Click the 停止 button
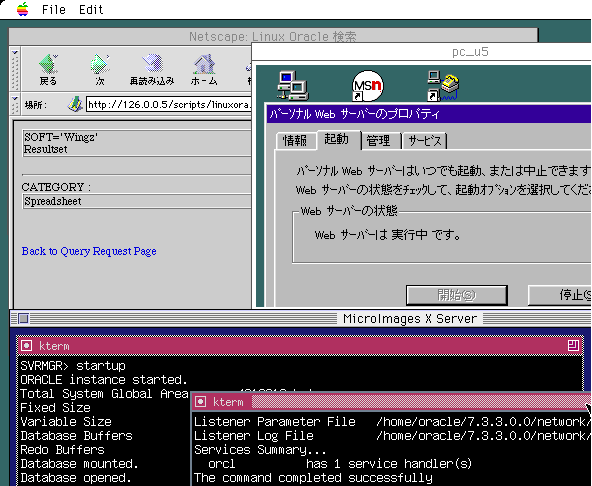 (x=560, y=295)
